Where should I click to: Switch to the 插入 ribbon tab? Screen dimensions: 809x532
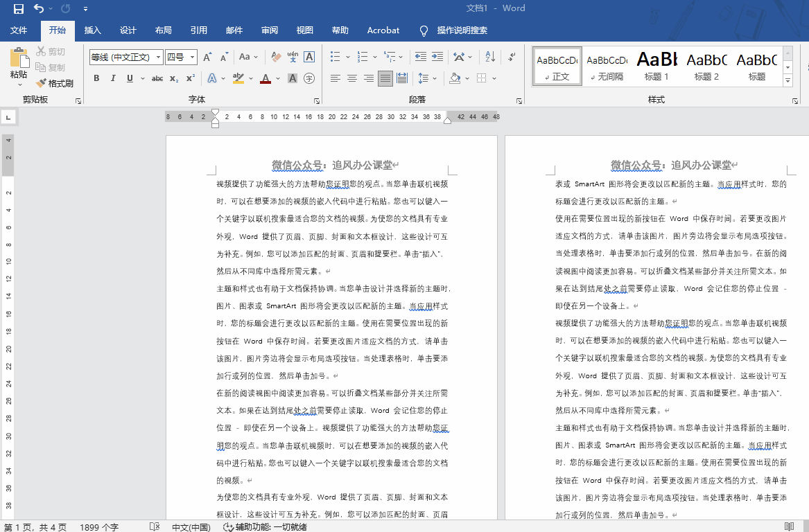tap(93, 30)
